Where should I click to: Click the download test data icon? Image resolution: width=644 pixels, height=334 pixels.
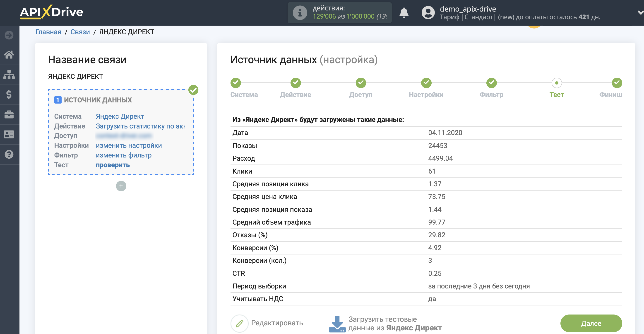click(x=337, y=324)
